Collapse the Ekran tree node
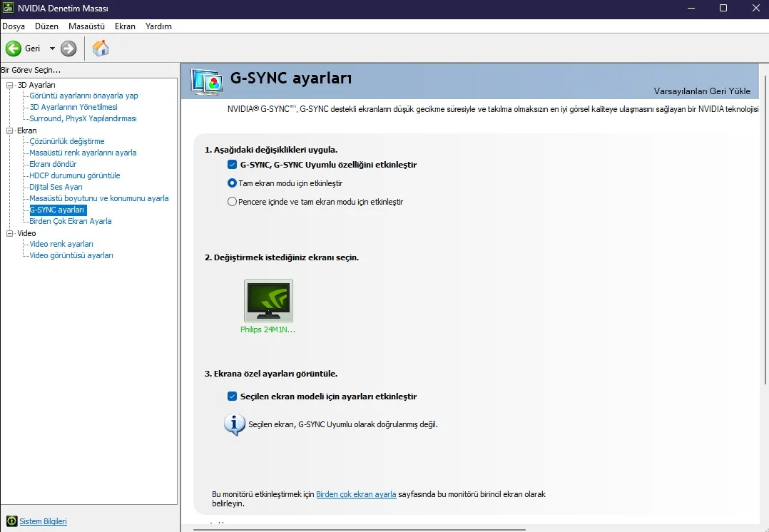The image size is (769, 532). (x=10, y=131)
